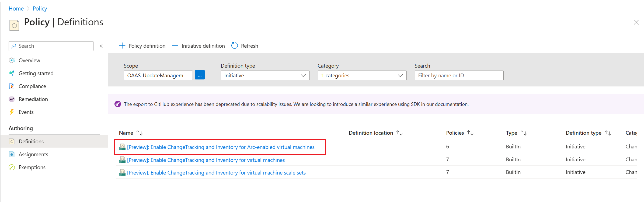Open Assignments under Authoring
This screenshot has height=202, width=644.
[x=33, y=154]
